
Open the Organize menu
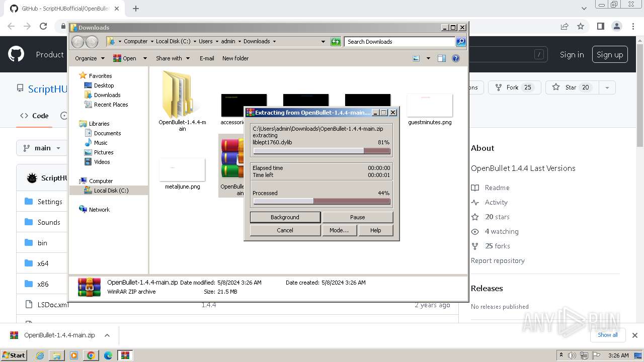point(90,58)
